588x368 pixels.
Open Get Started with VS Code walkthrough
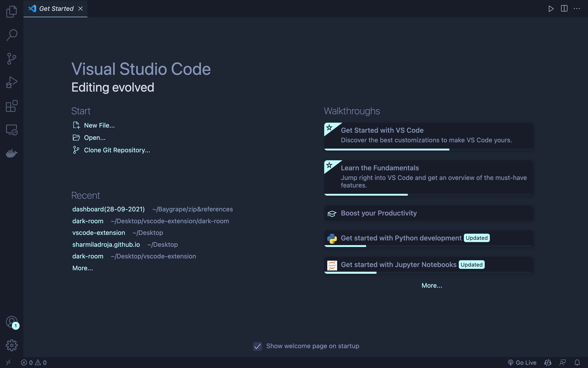click(429, 137)
